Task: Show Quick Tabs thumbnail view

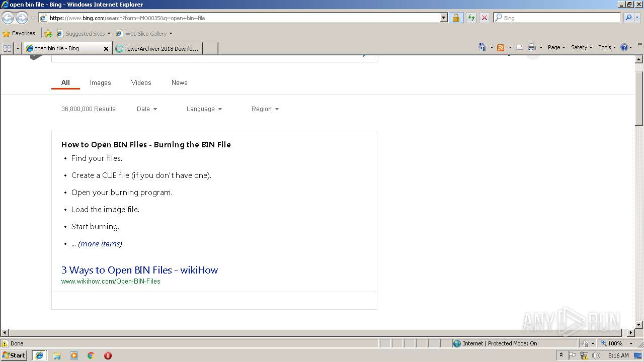Action: [x=7, y=48]
